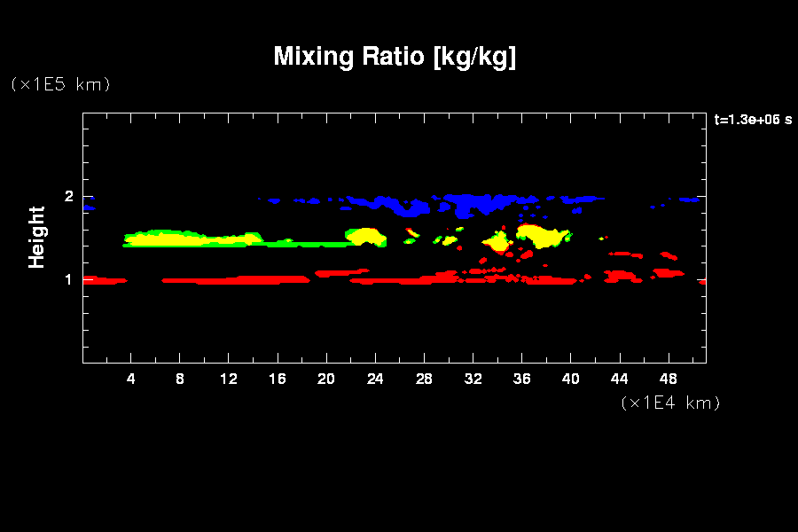Click the wide yellow region above x-axis 8
The height and width of the screenshot is (532, 798).
coord(177,239)
